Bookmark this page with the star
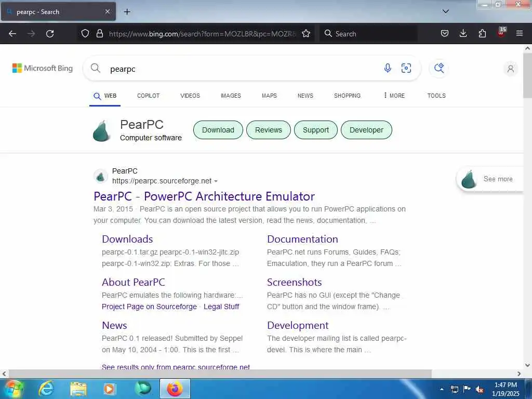Image resolution: width=532 pixels, height=399 pixels. tap(306, 33)
